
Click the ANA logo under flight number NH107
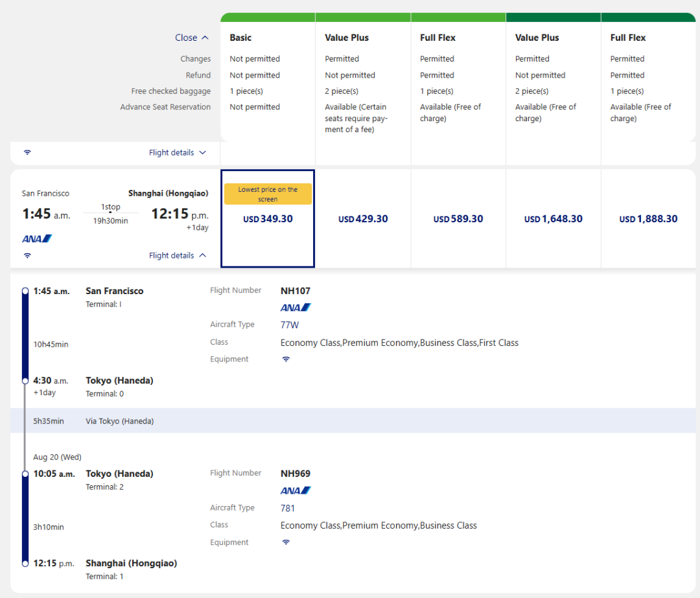click(296, 307)
